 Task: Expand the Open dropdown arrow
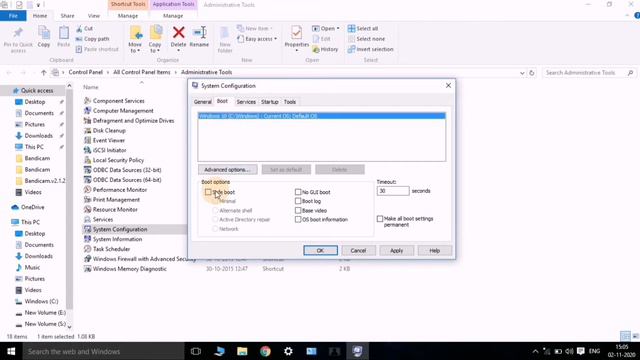(338, 29)
